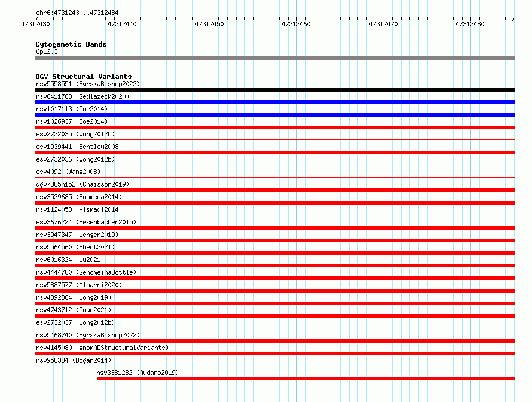Click ruler position 47312480
532x402 pixels.
[470, 24]
